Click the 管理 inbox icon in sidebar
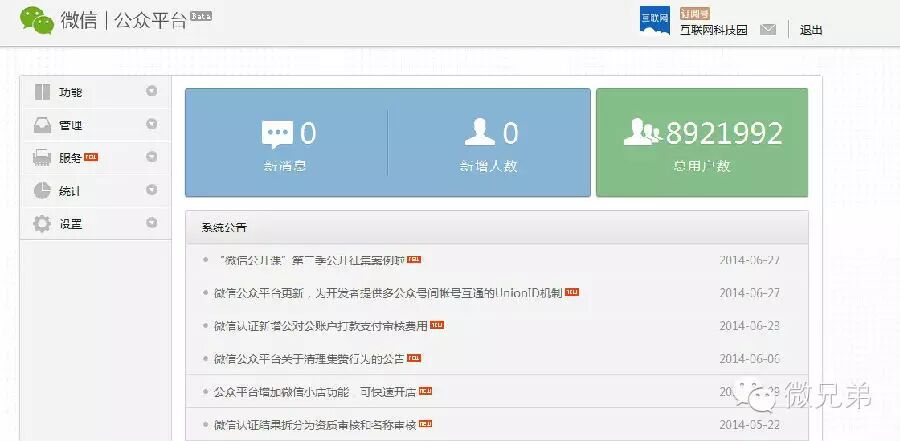900x441 pixels. [x=42, y=125]
